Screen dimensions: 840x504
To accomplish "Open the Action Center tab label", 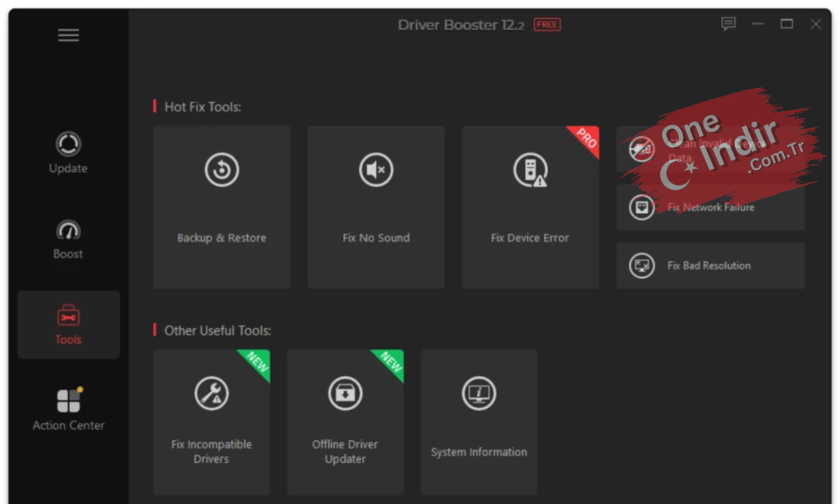I will [x=69, y=425].
